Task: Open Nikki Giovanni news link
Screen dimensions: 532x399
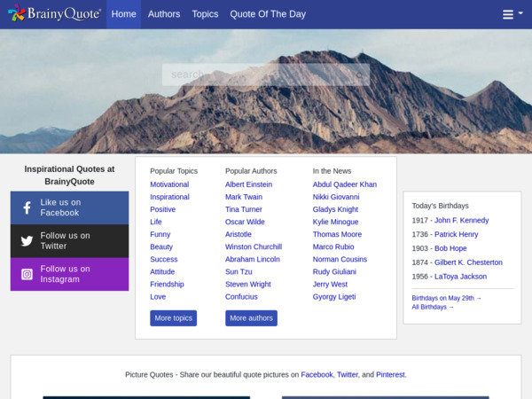Action: click(336, 197)
